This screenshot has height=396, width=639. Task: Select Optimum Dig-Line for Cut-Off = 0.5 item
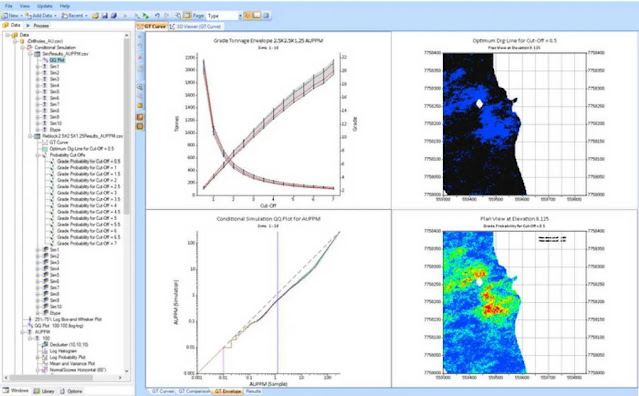82,149
